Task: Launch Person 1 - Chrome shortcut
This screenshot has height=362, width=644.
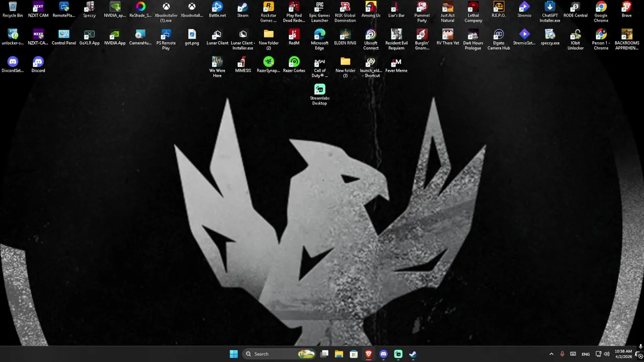Action: (x=601, y=40)
